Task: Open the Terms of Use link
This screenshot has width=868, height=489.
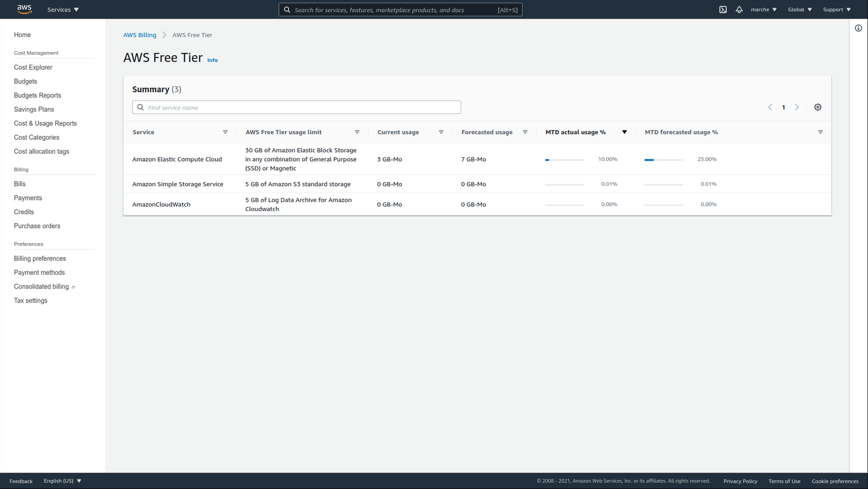Action: point(784,481)
